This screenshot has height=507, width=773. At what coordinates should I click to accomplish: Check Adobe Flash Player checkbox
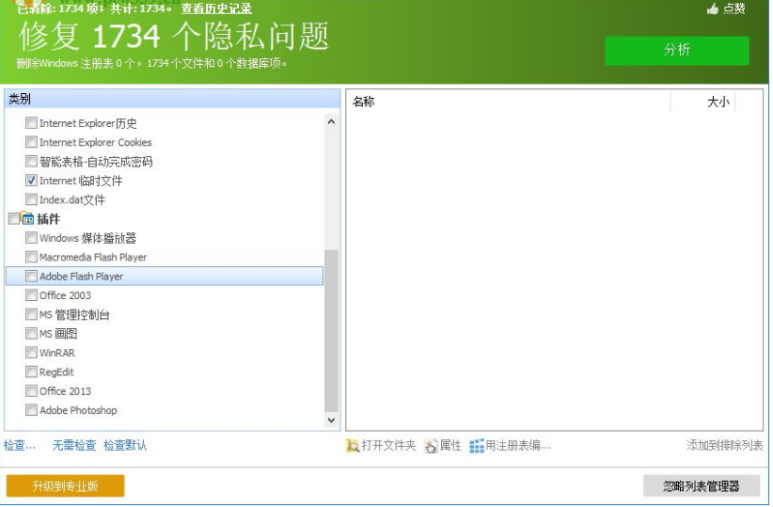pos(31,276)
